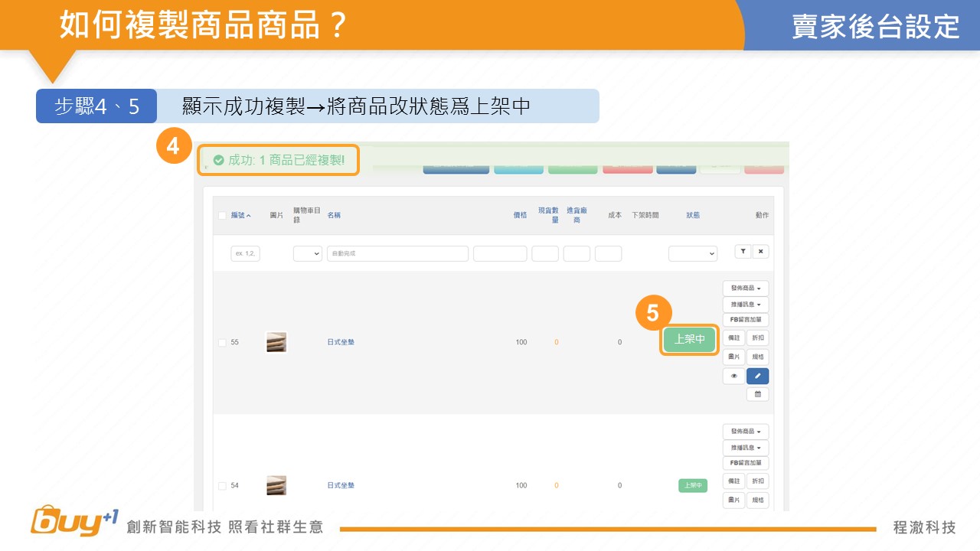This screenshot has height=551, width=980.
Task: Click the 名稱 autocomplete filter input field
Action: pyautogui.click(x=397, y=253)
